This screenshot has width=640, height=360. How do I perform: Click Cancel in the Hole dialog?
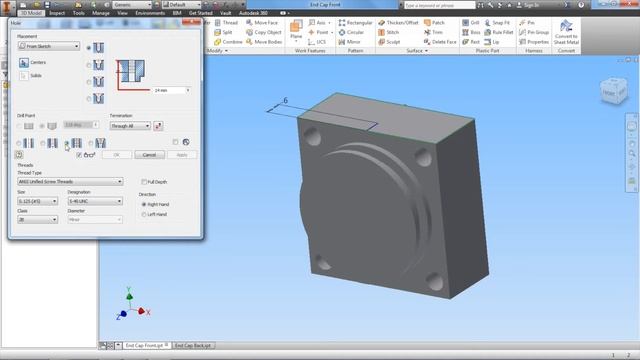(x=149, y=155)
